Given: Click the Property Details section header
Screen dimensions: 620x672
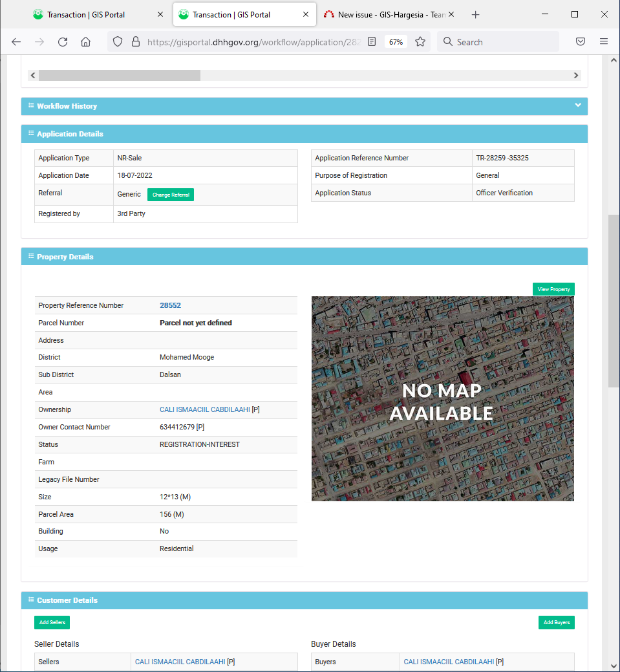Looking at the screenshot, I should pos(305,257).
